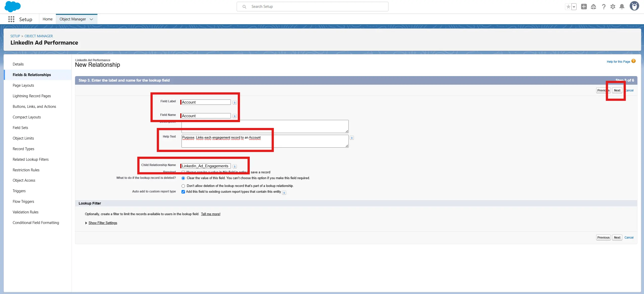Image resolution: width=644 pixels, height=294 pixels.
Task: Click into the Search Setup field
Action: 312,7
